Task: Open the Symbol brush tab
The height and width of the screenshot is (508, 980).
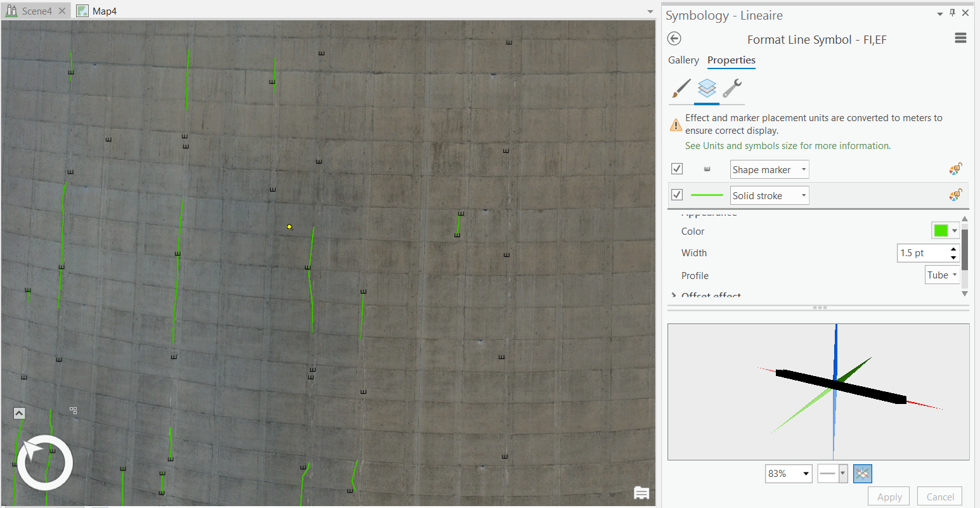Action: click(681, 88)
